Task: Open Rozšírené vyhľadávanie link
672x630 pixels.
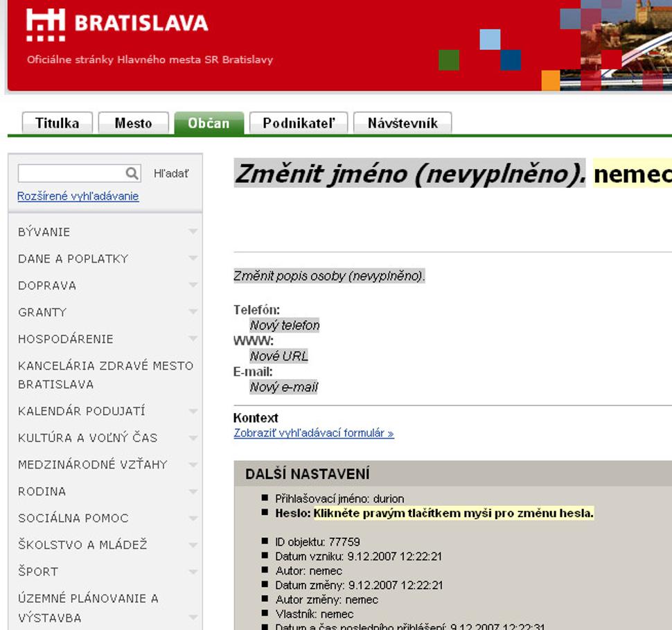Action: click(78, 196)
